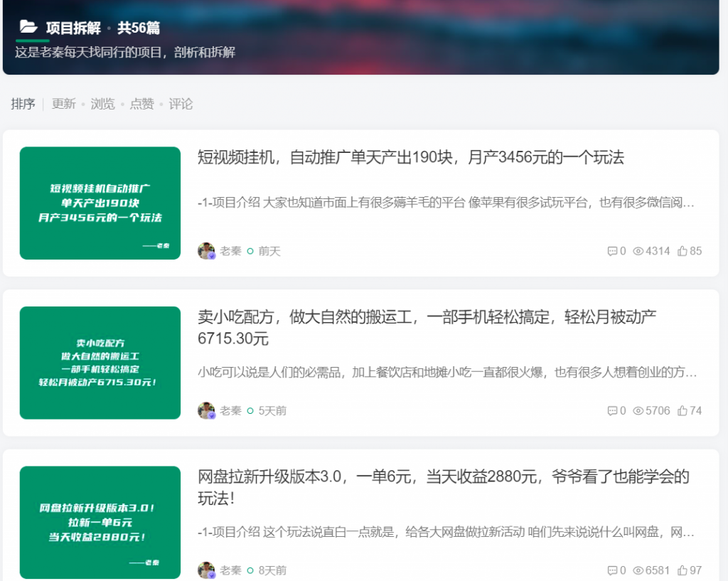Screen dimensions: 728x581
Task: Click the thumbs-up icon showing 74 likes
Action: click(x=681, y=410)
